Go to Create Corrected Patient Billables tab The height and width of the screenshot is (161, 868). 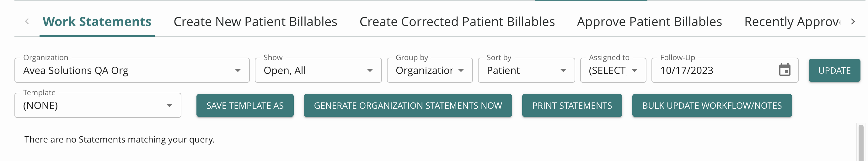457,22
